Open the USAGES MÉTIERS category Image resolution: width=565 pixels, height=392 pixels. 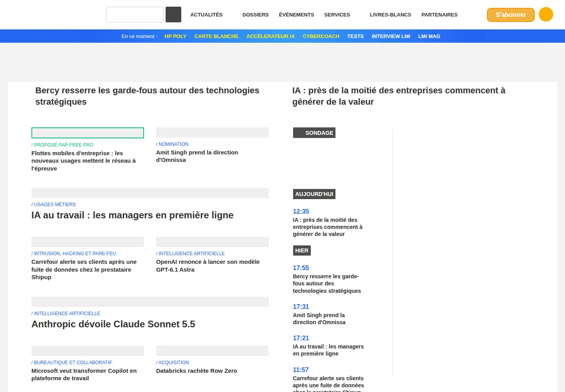54,205
